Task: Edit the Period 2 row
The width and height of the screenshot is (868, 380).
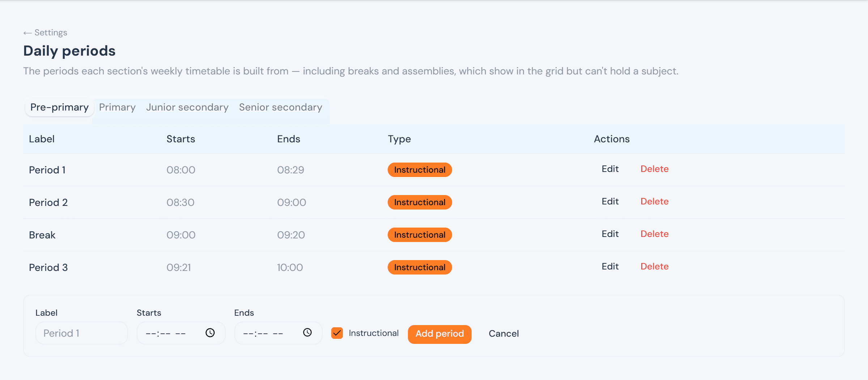Action: (x=610, y=202)
